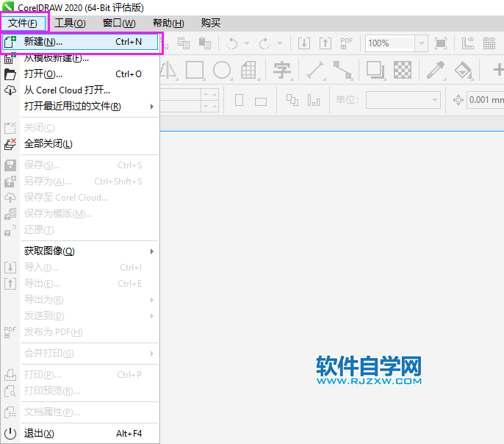
Task: Click the 100% zoom level field
Action: (390, 43)
